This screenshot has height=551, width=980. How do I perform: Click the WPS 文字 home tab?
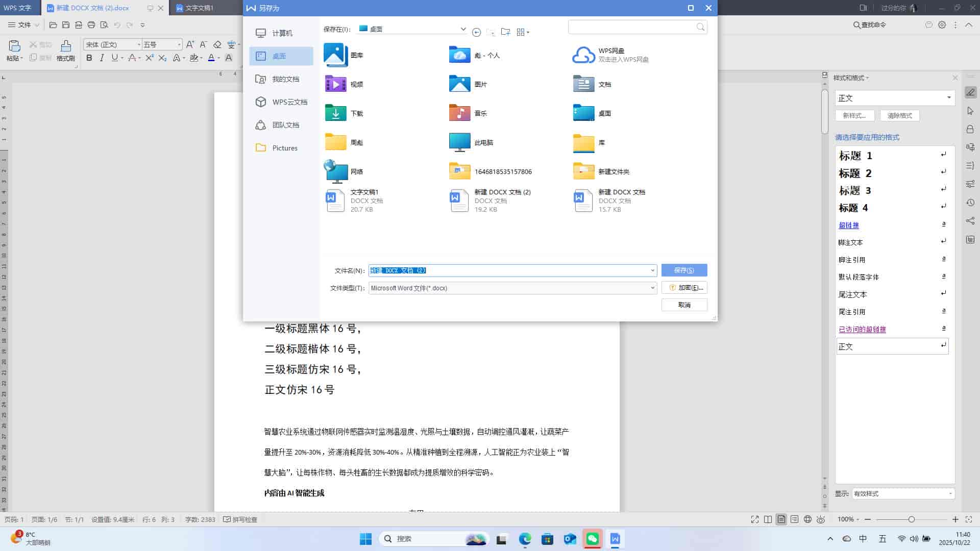point(18,8)
